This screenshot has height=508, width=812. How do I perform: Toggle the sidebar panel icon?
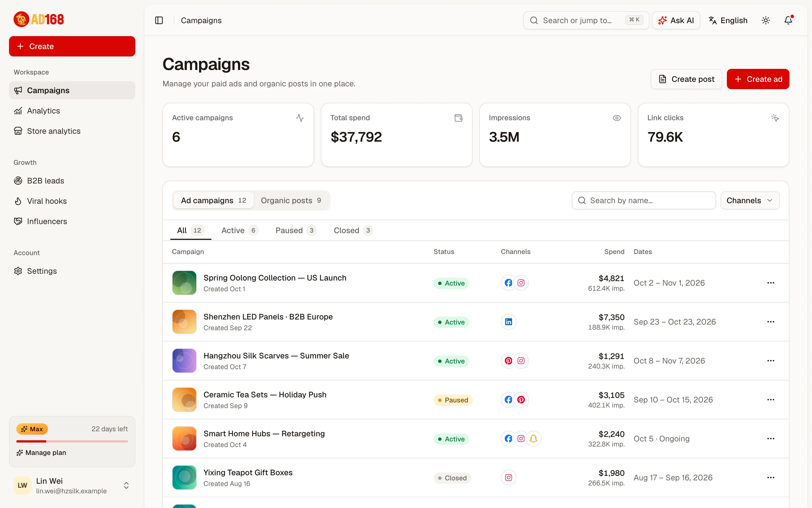[x=159, y=21]
